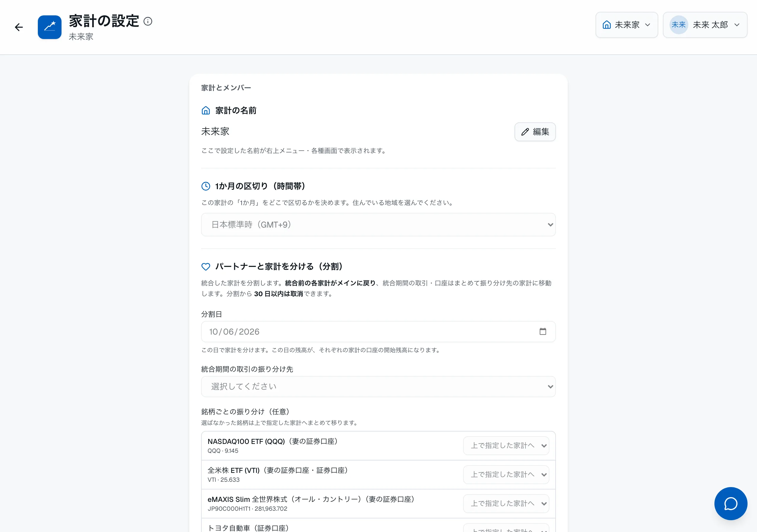Click the 未来 avatar circle
The height and width of the screenshot is (532, 757).
pyautogui.click(x=679, y=25)
